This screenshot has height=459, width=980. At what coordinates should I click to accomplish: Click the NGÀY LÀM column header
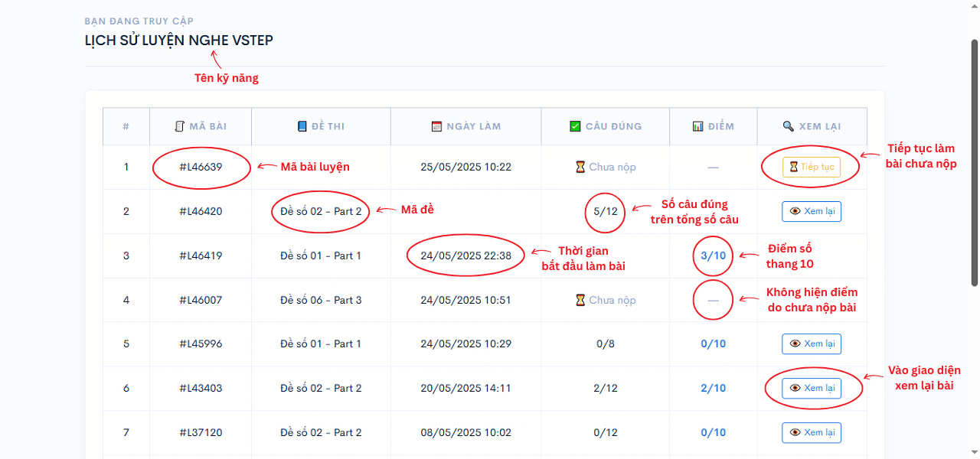466,126
